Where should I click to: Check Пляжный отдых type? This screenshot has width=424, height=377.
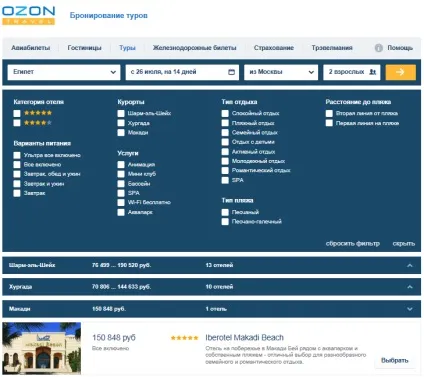[225, 123]
